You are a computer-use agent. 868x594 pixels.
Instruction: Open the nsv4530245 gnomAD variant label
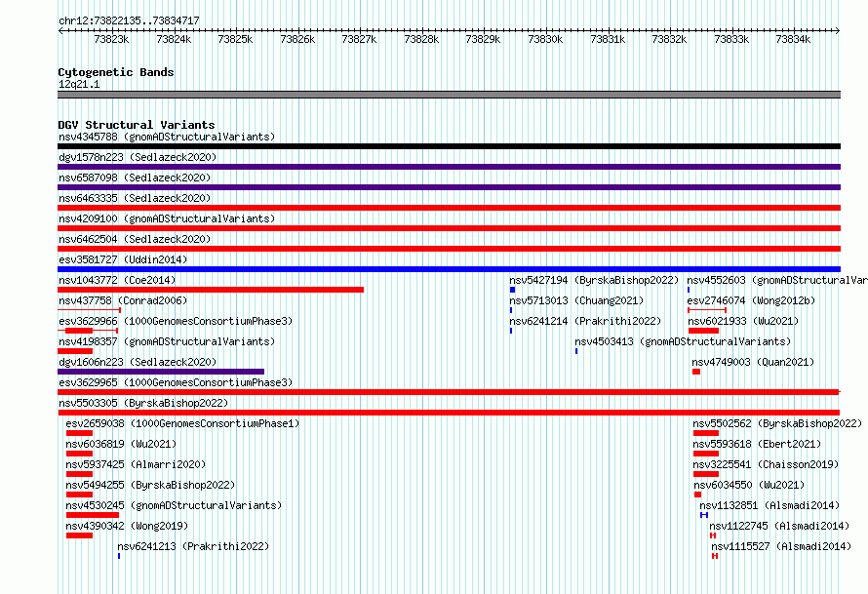point(174,505)
